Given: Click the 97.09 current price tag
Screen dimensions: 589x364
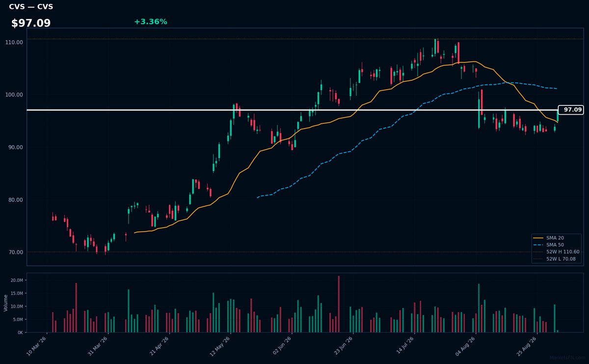Looking at the screenshot, I should (x=571, y=110).
